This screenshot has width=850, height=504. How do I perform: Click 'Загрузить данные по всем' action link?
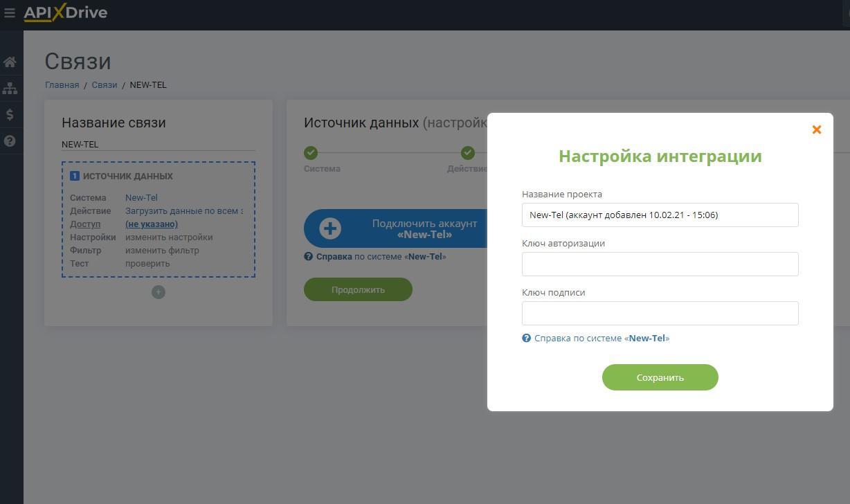tap(184, 211)
